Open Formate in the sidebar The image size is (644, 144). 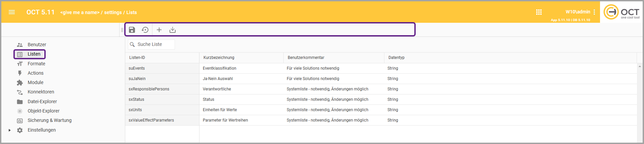pyautogui.click(x=36, y=64)
